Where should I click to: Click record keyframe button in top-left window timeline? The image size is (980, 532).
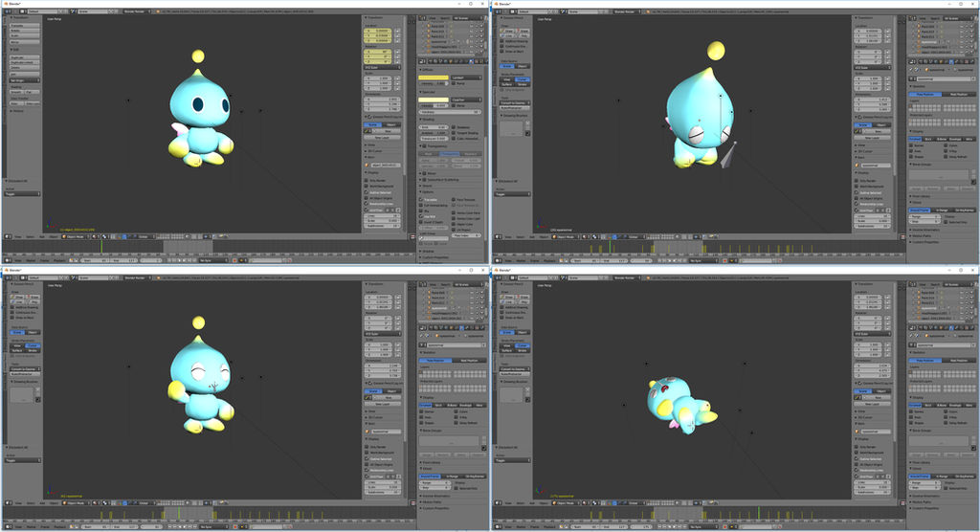coord(234,260)
